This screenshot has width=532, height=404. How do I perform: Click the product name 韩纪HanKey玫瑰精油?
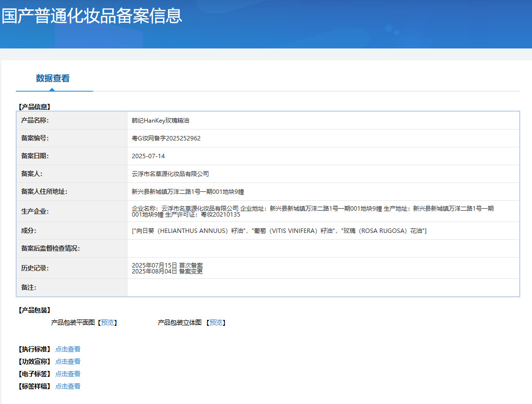(x=161, y=121)
